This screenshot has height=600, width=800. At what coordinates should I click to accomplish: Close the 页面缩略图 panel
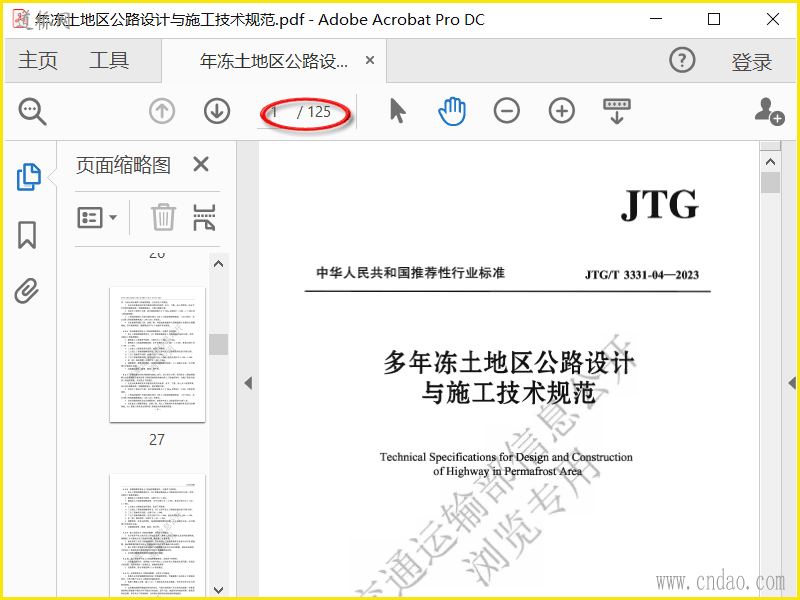[201, 164]
